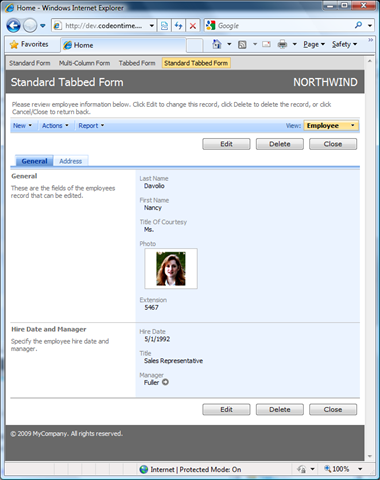
Task: Click the 5/1/1992 hire date value
Action: click(x=157, y=339)
